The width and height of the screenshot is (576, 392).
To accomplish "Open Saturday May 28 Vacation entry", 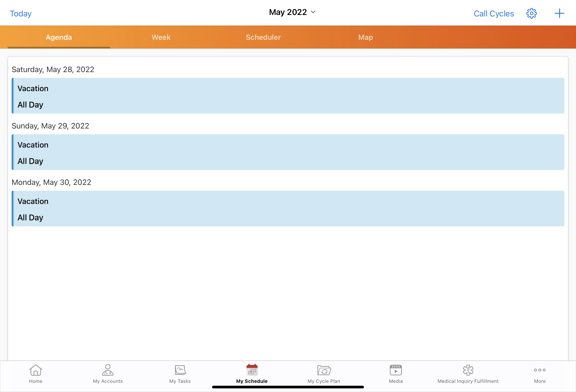I will tap(288, 96).
